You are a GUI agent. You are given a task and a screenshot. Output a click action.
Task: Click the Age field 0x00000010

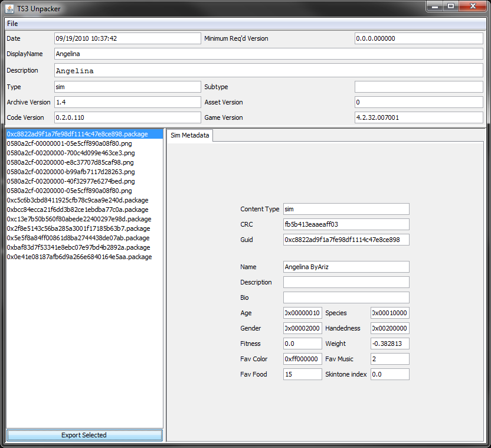(x=303, y=313)
